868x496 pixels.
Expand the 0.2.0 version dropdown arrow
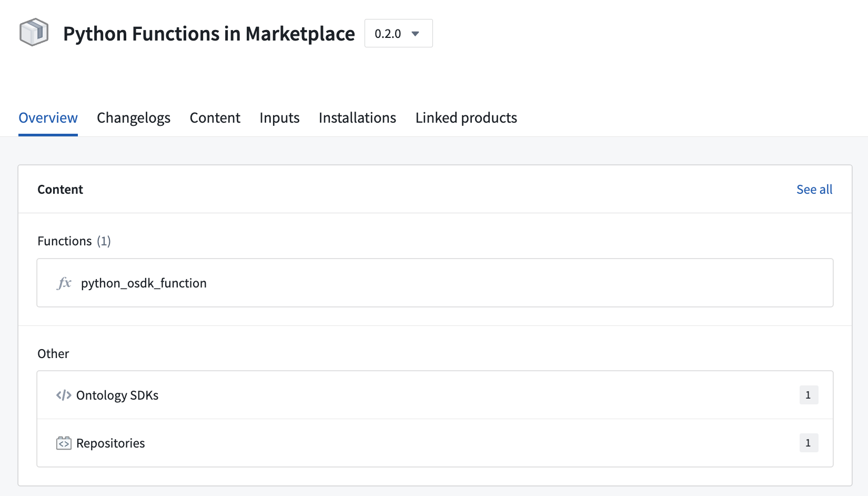pos(416,33)
